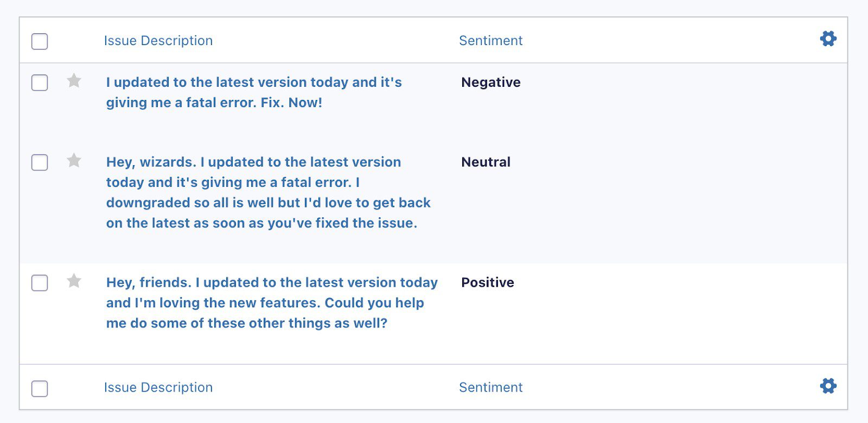Select the Positive sentiment ticket checkbox
Viewport: 868px width, 423px height.
[x=40, y=283]
